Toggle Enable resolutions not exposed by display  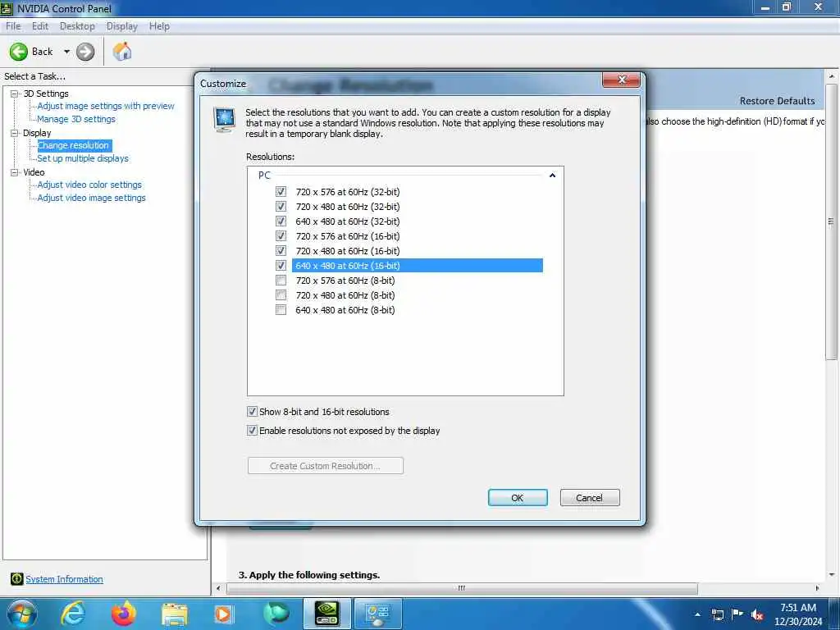click(x=252, y=430)
